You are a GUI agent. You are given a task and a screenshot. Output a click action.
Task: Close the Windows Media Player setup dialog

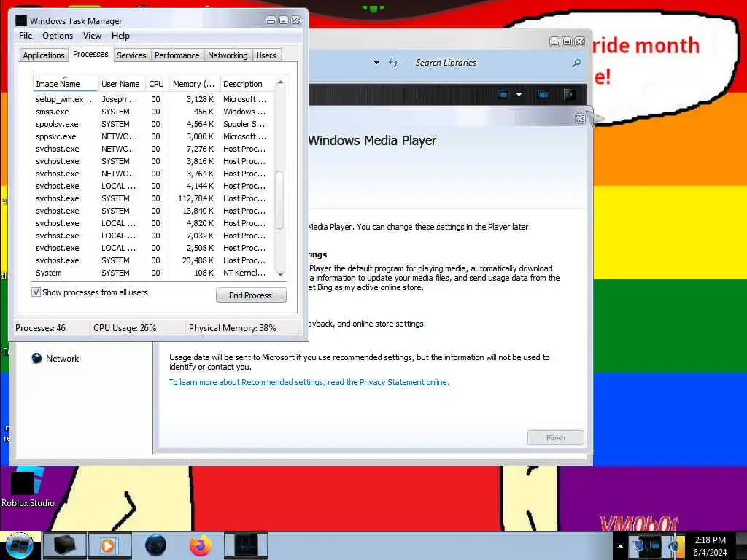point(580,118)
